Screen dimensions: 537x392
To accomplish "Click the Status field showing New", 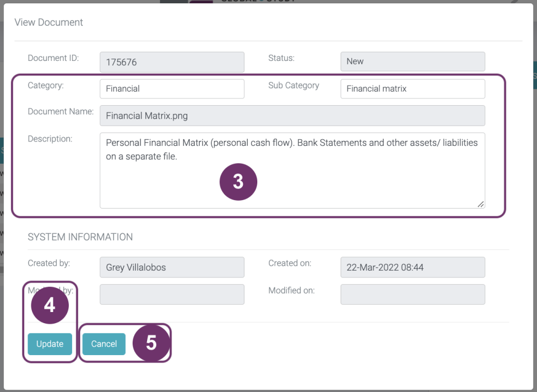I will (412, 62).
